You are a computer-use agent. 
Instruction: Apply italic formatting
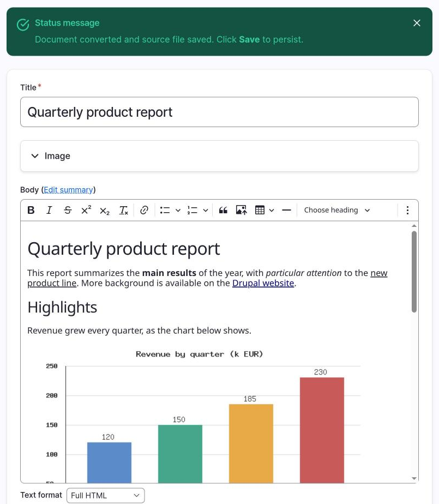(x=49, y=210)
